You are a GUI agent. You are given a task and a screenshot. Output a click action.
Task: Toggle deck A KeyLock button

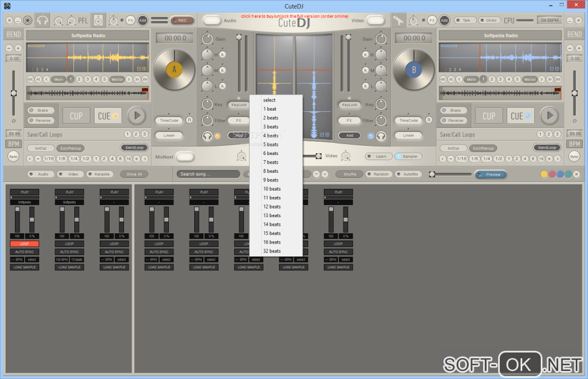pos(239,105)
